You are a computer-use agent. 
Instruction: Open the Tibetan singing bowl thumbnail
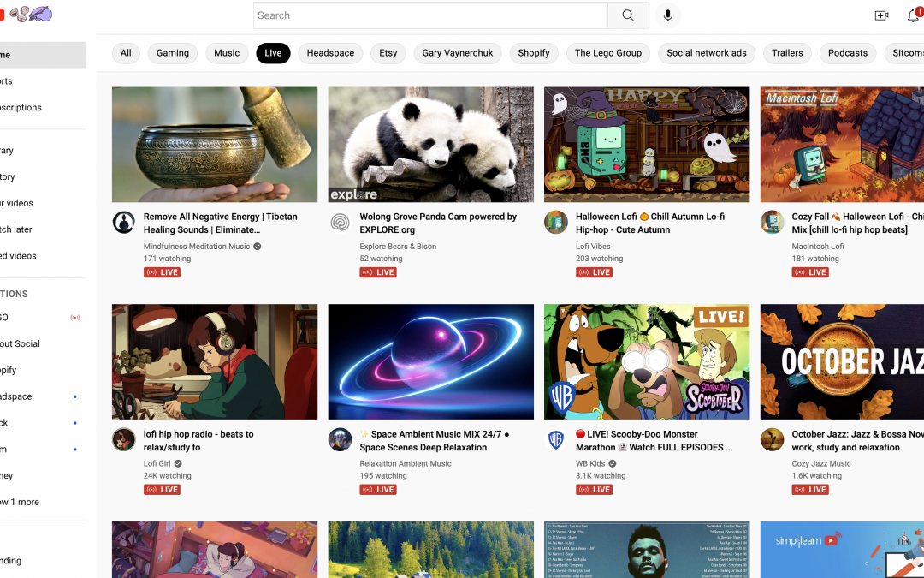(x=215, y=144)
